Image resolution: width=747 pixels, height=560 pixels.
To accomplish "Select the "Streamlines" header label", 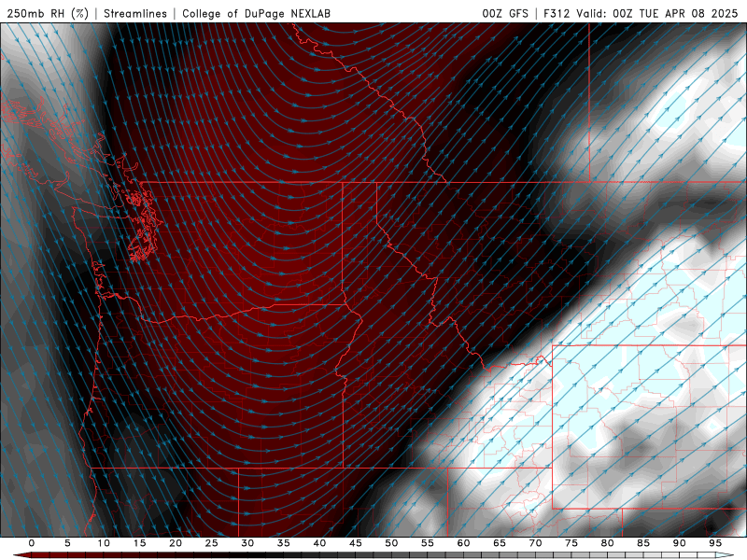I will pos(135,13).
